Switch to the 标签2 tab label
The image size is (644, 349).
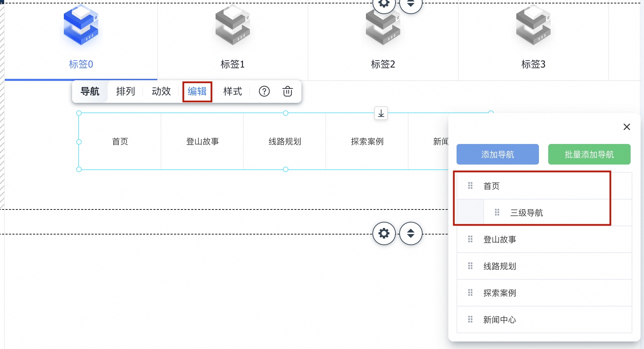383,64
